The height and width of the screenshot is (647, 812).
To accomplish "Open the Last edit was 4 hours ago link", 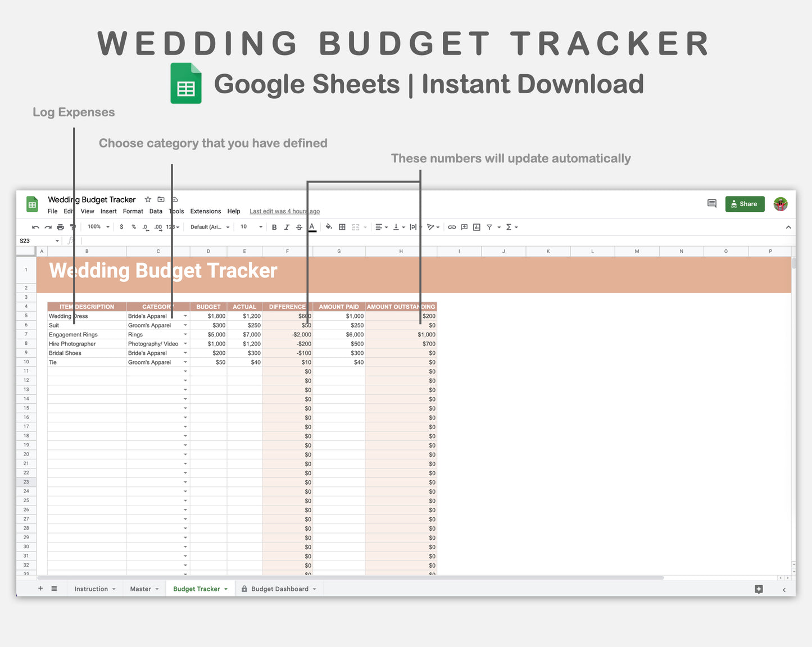I will 284,211.
